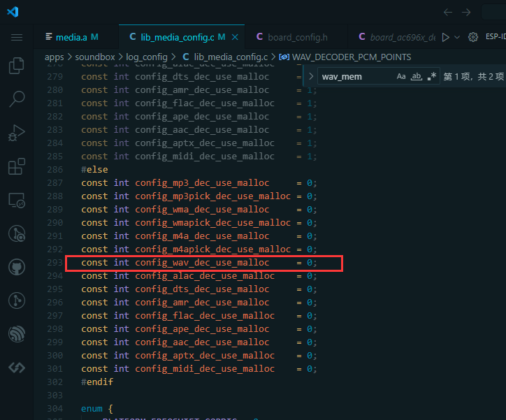This screenshot has width=506, height=420.
Task: Click the VS Code logo icon
Action: 13,12
